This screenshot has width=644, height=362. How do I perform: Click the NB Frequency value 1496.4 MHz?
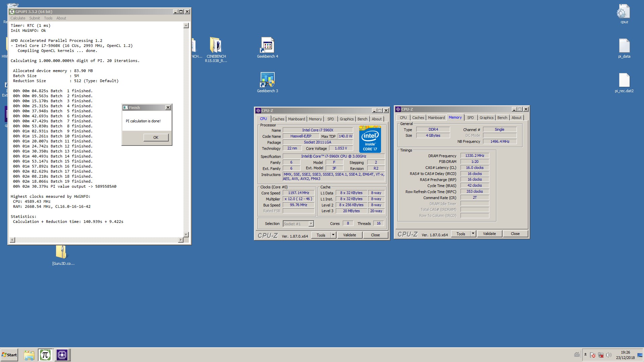[500, 141]
